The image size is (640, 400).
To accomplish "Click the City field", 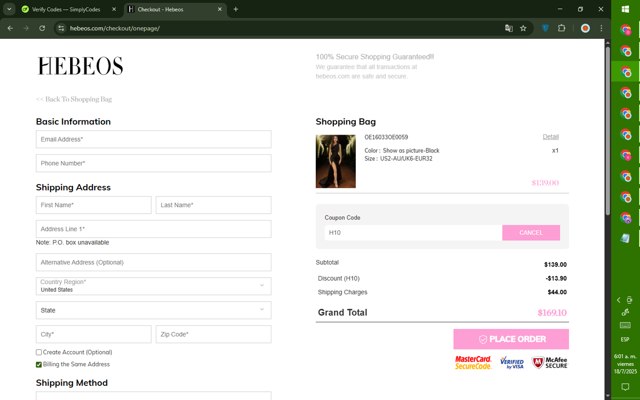I will 93,334.
